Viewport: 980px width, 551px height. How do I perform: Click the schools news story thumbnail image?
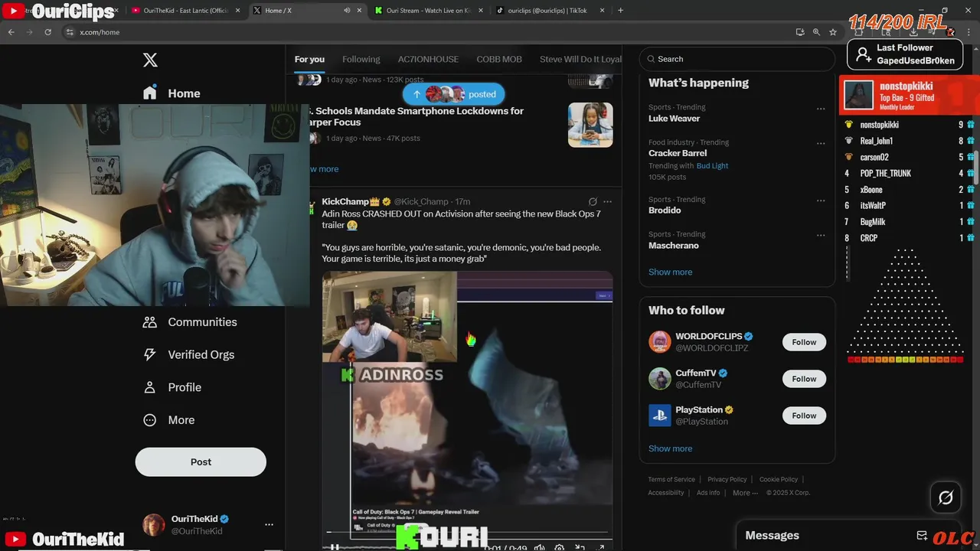(x=590, y=124)
